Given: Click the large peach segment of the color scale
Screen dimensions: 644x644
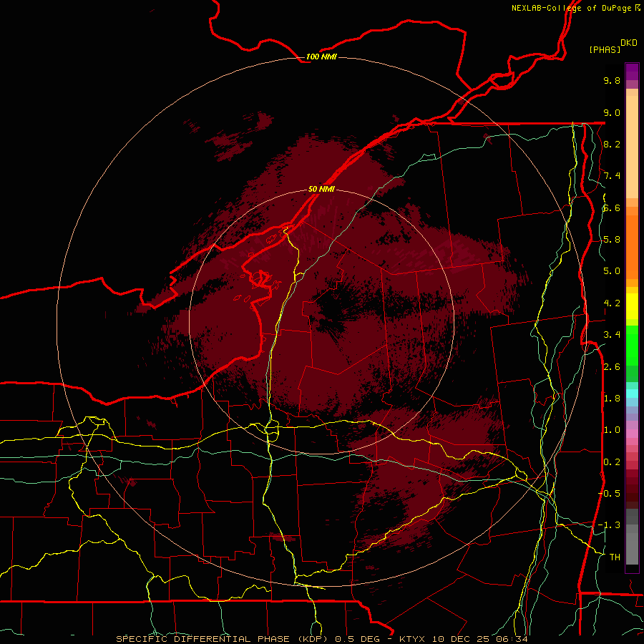Looking at the screenshot, I should (x=632, y=147).
